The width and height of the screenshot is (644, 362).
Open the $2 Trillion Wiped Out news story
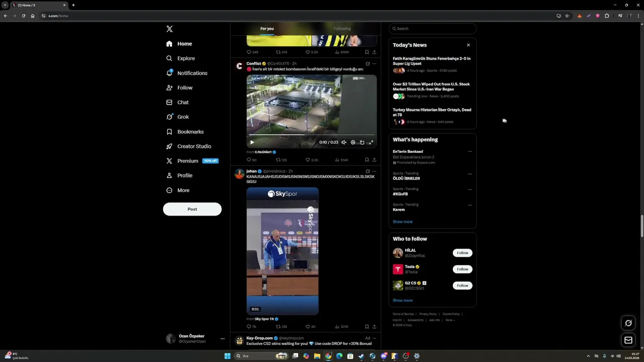pyautogui.click(x=432, y=90)
